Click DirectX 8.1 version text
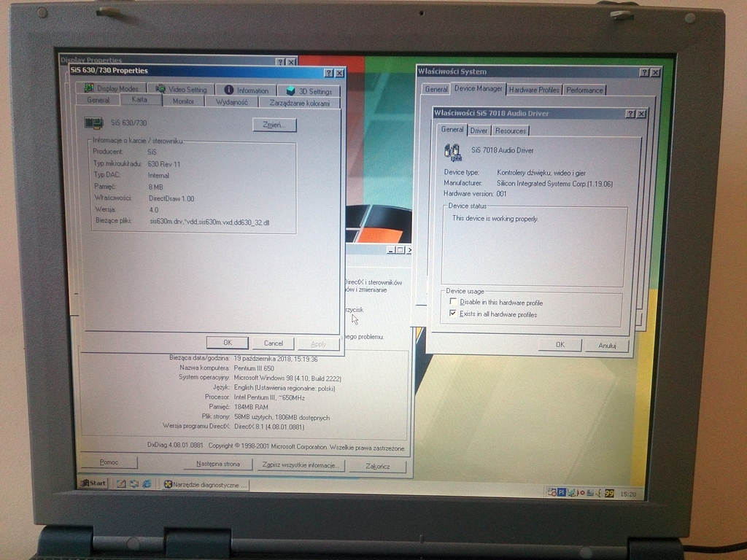The image size is (747, 560). click(x=268, y=427)
